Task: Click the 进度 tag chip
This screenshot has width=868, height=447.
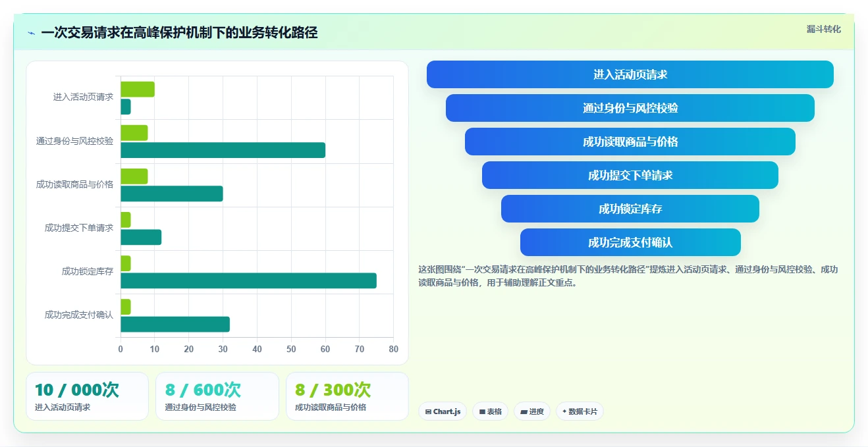Action: coord(532,411)
